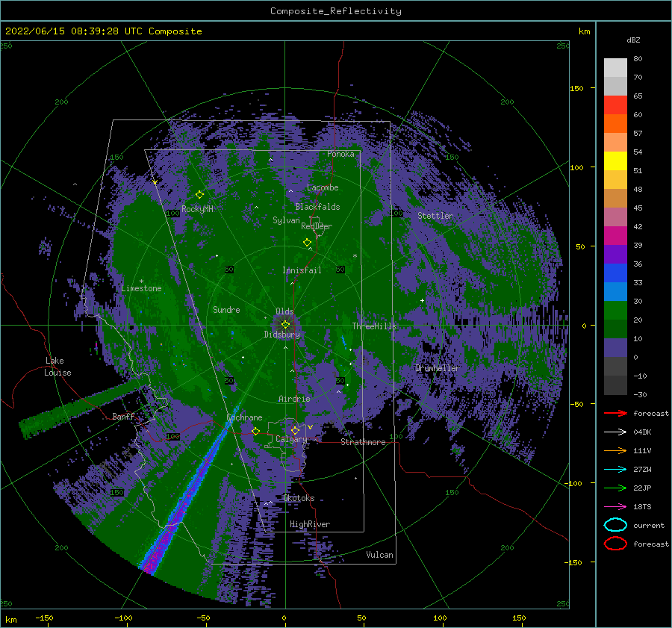Click the green 22JP arrow icon
Screen dimensions: 672x628
click(x=615, y=488)
